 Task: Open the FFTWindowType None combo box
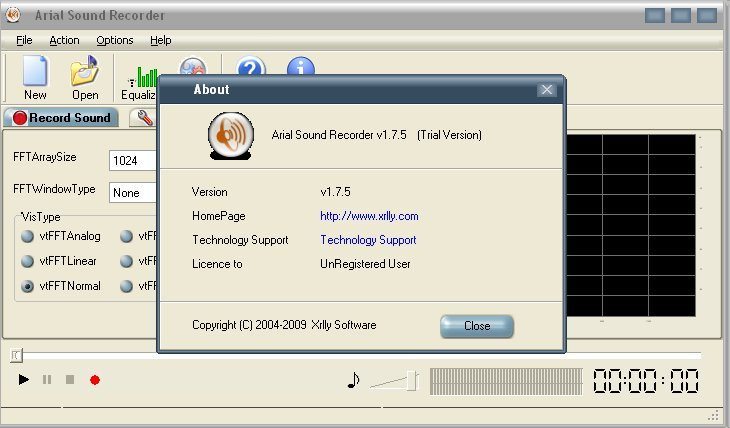[x=133, y=192]
